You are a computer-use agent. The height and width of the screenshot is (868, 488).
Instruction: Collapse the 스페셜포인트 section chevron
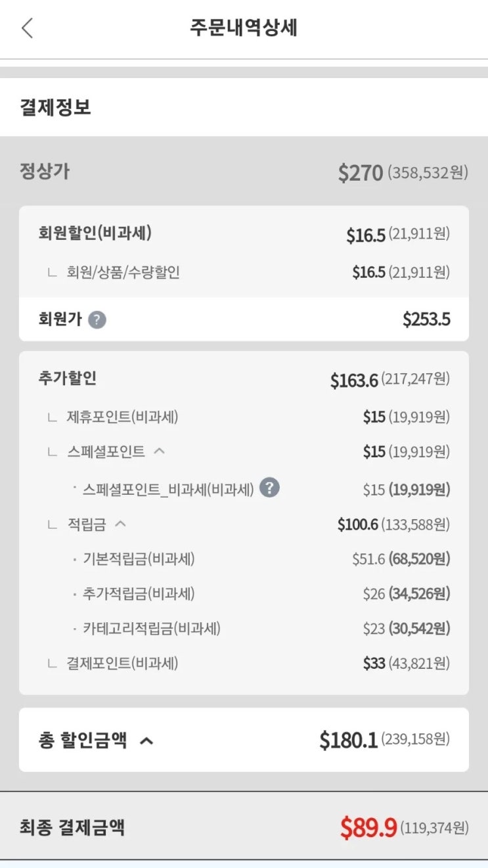[x=159, y=451]
